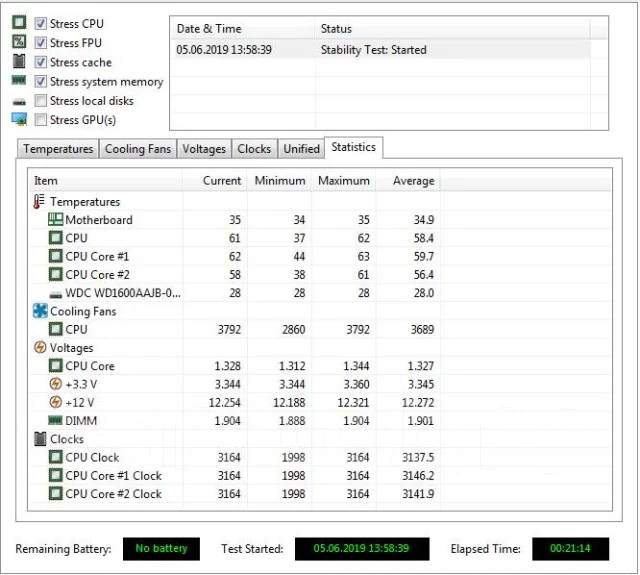Click the +12 V lightning icon
This screenshot has width=640, height=575.
click(x=56, y=402)
